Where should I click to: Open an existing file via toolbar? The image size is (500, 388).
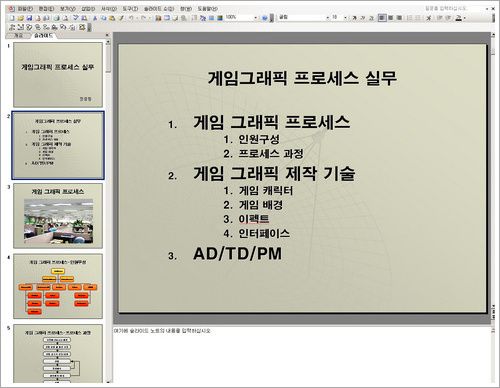(21, 18)
